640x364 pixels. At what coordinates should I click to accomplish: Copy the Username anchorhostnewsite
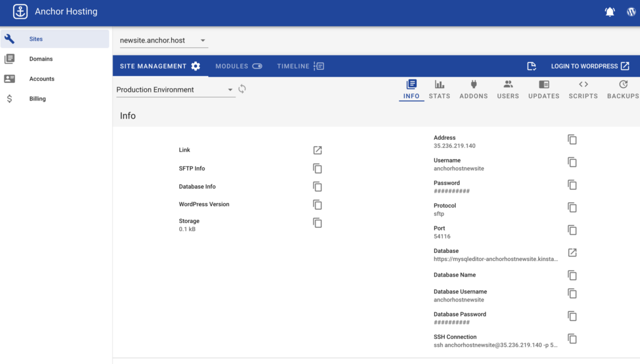tap(572, 162)
